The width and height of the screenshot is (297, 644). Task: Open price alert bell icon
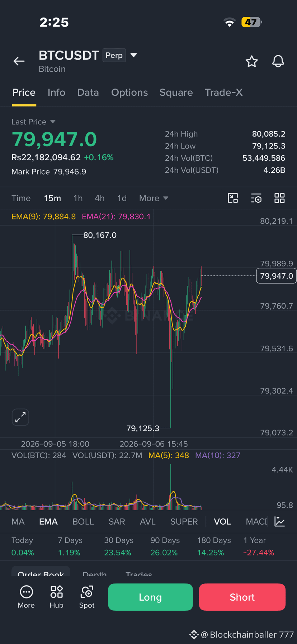278,61
